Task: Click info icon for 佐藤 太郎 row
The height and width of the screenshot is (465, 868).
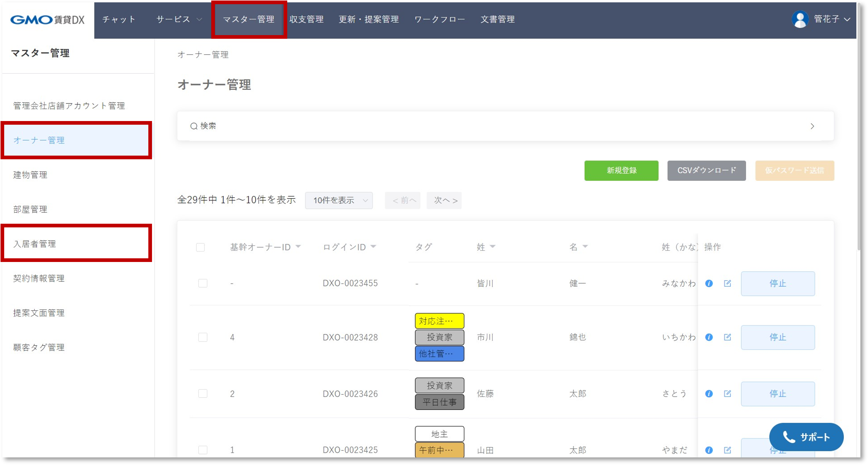Action: [709, 393]
